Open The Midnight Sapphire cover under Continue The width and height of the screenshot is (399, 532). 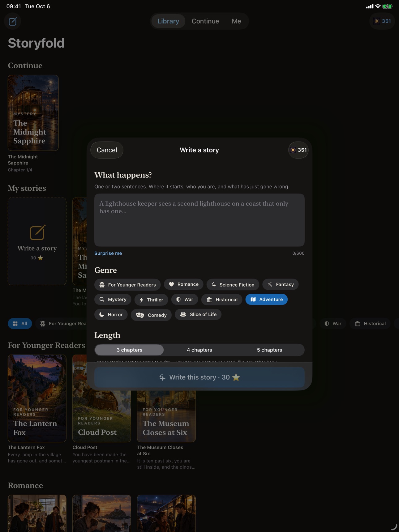[x=33, y=113]
